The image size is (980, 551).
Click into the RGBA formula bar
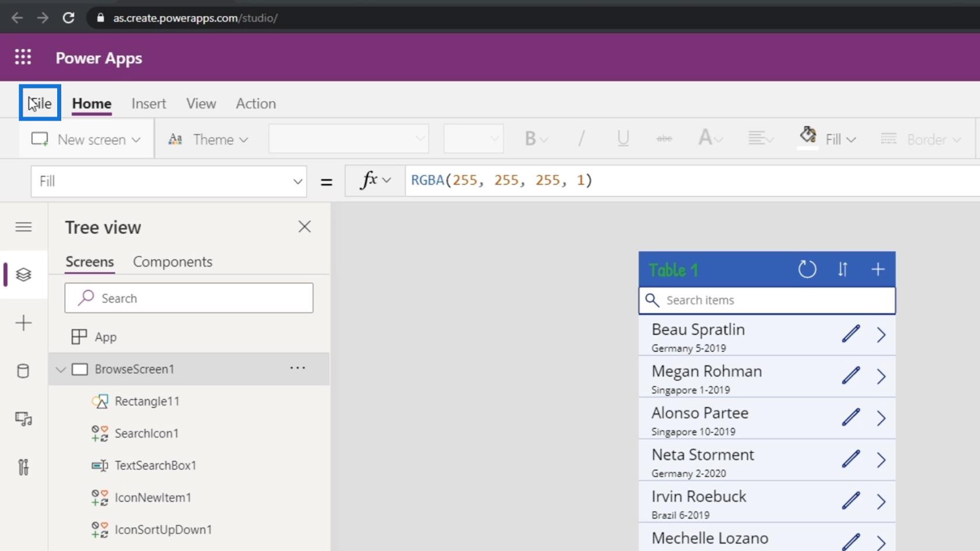pos(692,180)
